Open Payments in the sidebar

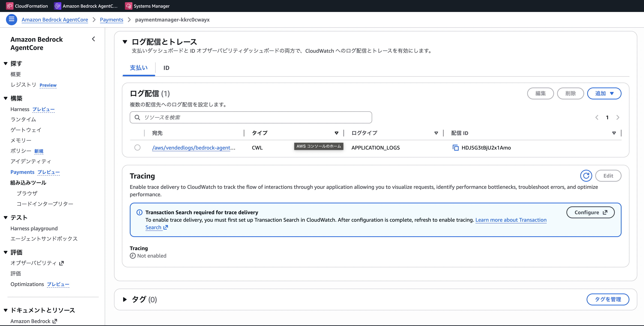[22, 172]
